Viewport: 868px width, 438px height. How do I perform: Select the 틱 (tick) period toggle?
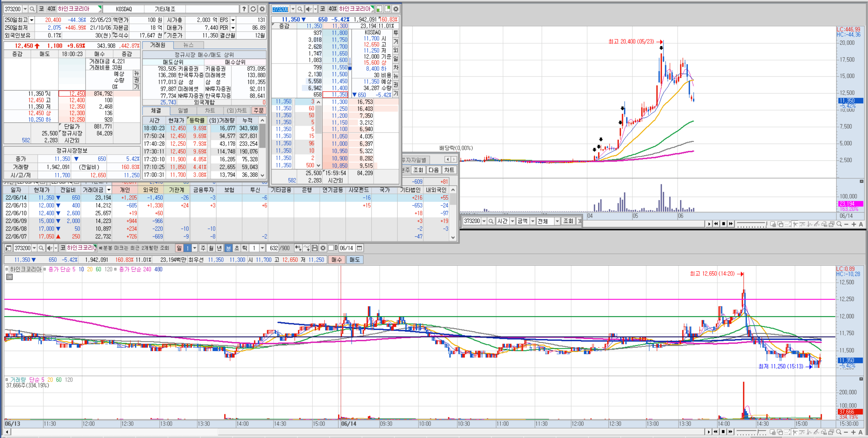pos(245,248)
